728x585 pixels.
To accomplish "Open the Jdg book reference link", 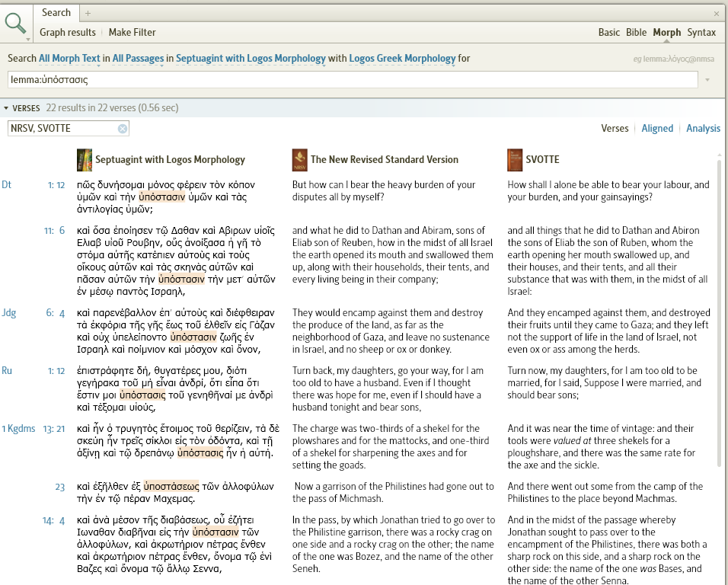I will click(9, 313).
